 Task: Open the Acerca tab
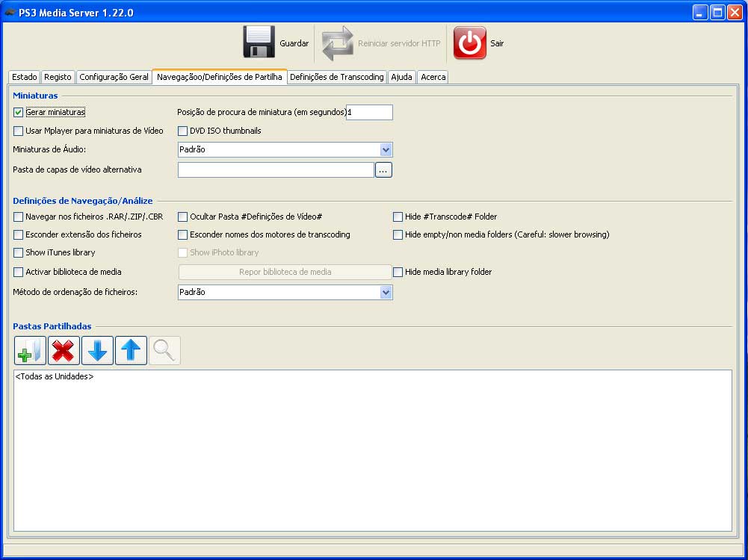tap(433, 77)
